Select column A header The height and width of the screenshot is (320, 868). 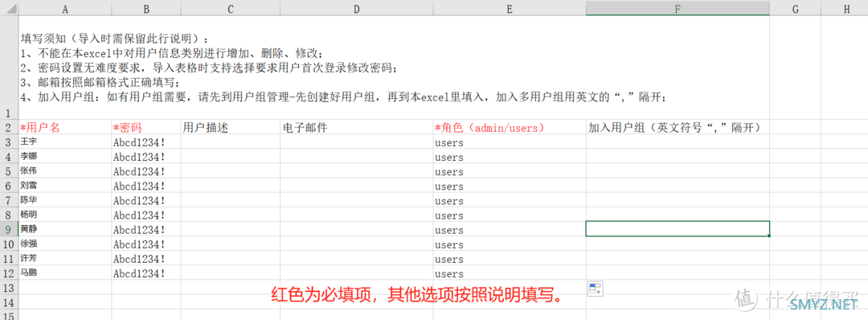[65, 8]
